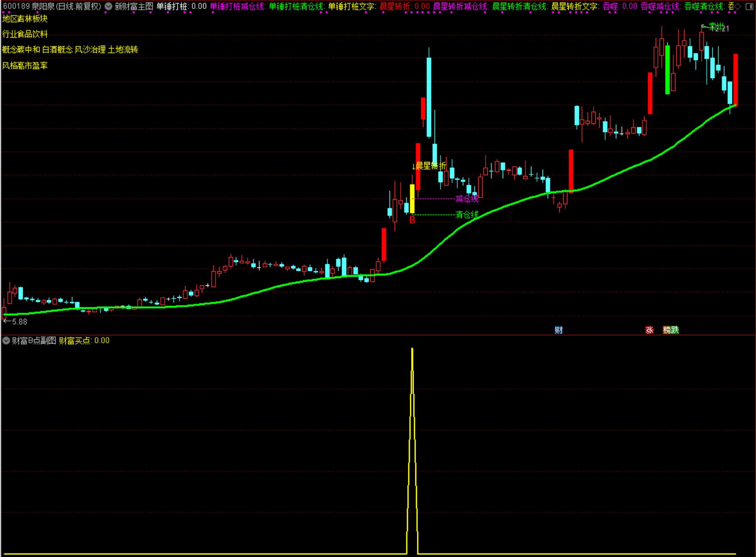Click the 5.88 low price marker

15,322
